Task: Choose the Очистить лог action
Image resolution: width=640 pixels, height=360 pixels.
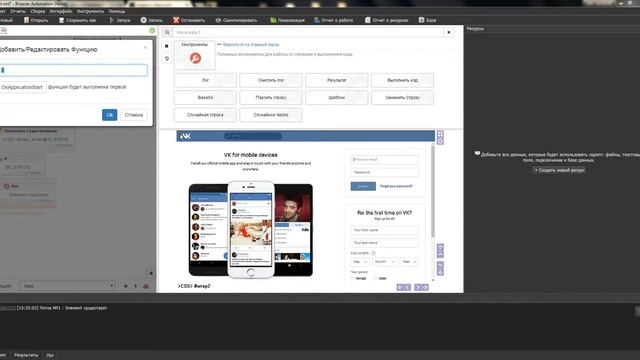Action: click(271, 80)
